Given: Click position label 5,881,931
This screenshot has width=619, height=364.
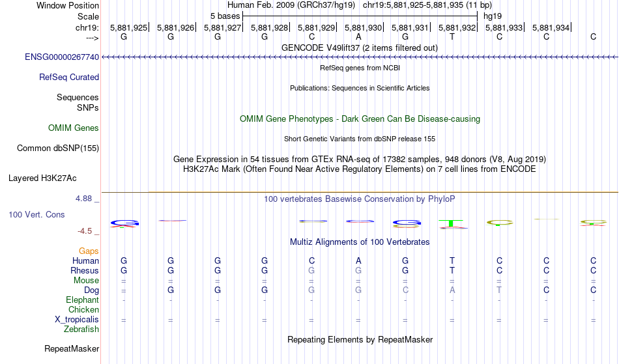Looking at the screenshot, I should pyautogui.click(x=410, y=27).
